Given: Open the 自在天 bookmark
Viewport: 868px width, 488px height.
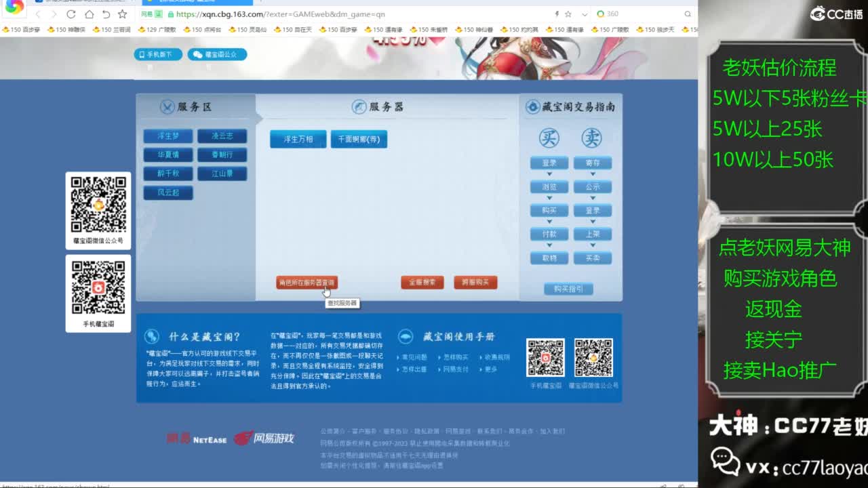Looking at the screenshot, I should [x=293, y=30].
